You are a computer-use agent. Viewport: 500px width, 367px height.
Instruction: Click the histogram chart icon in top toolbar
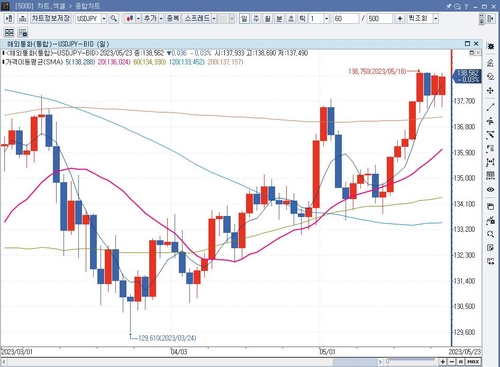pyautogui.click(x=22, y=19)
